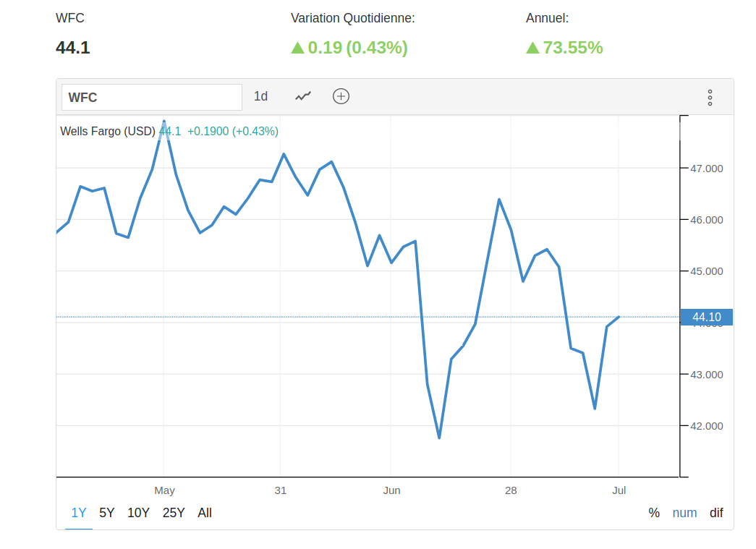756x549 pixels.
Task: Toggle dif scale mode
Action: click(716, 513)
